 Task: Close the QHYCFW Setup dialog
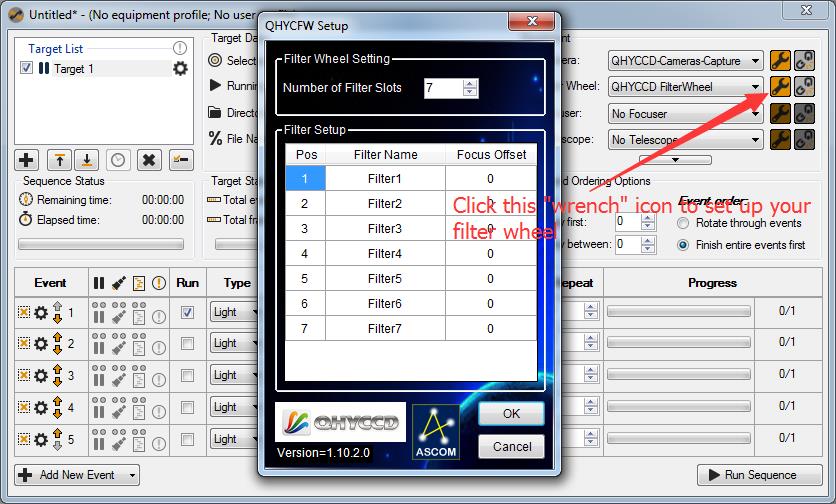[x=532, y=21]
